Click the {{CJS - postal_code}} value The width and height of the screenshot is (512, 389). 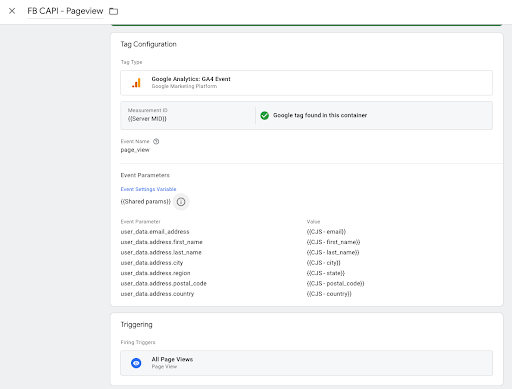click(335, 283)
